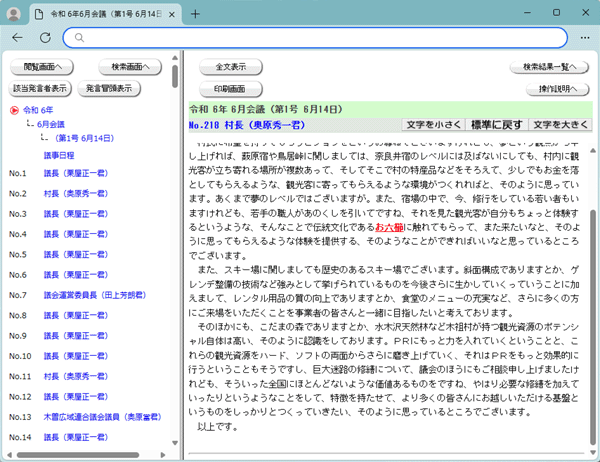The height and width of the screenshot is (462, 600).
Task: Open No.11 村長(奥原秀一君) link
Action: point(76,376)
